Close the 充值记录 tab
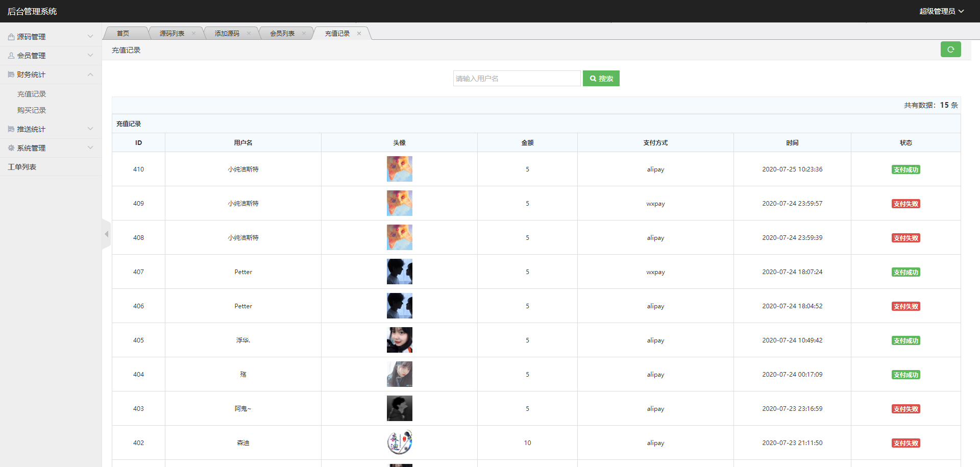 (359, 34)
